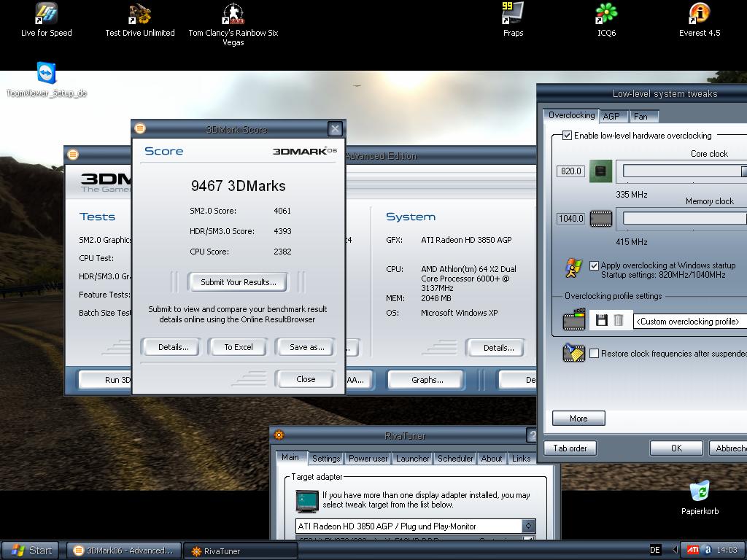The width and height of the screenshot is (747, 560).
Task: Open Live for Speed desktop shortcut
Action: click(x=46, y=20)
